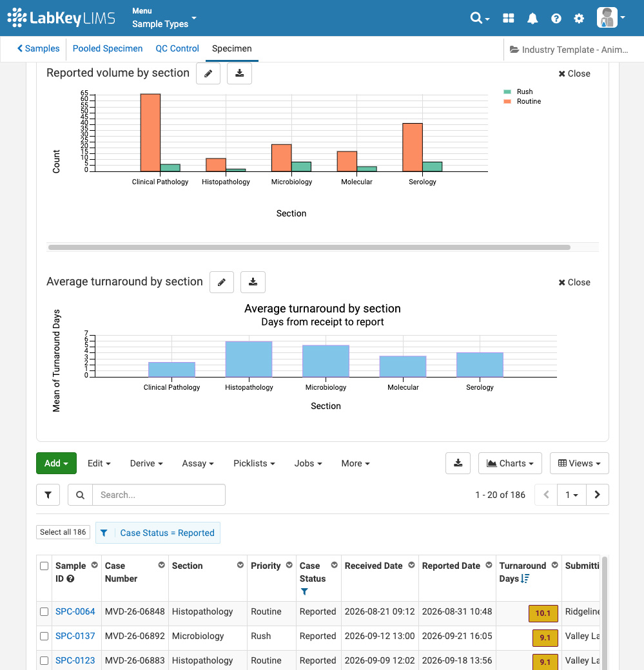Open Reported Date column header menu
This screenshot has height=670, width=644.
pyautogui.click(x=489, y=565)
